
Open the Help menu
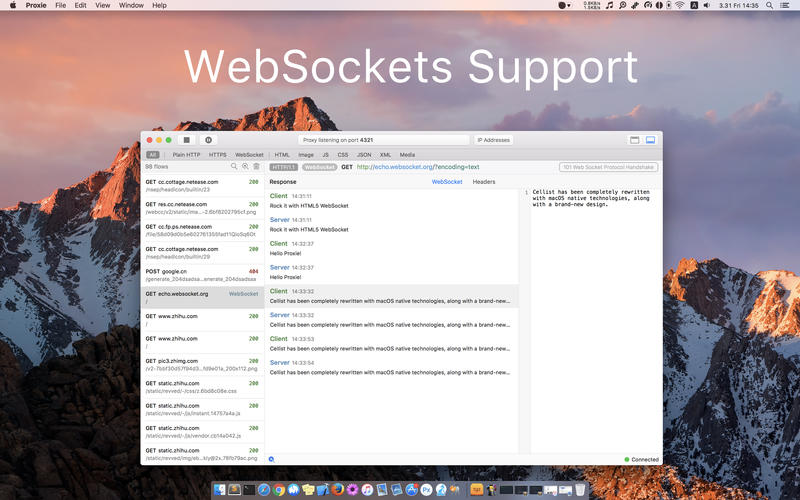(159, 5)
